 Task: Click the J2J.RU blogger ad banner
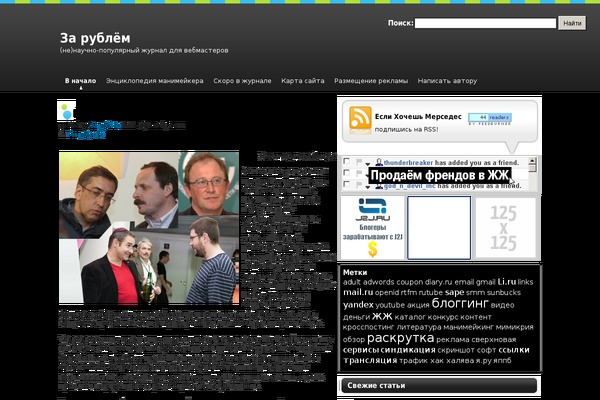coord(372,227)
